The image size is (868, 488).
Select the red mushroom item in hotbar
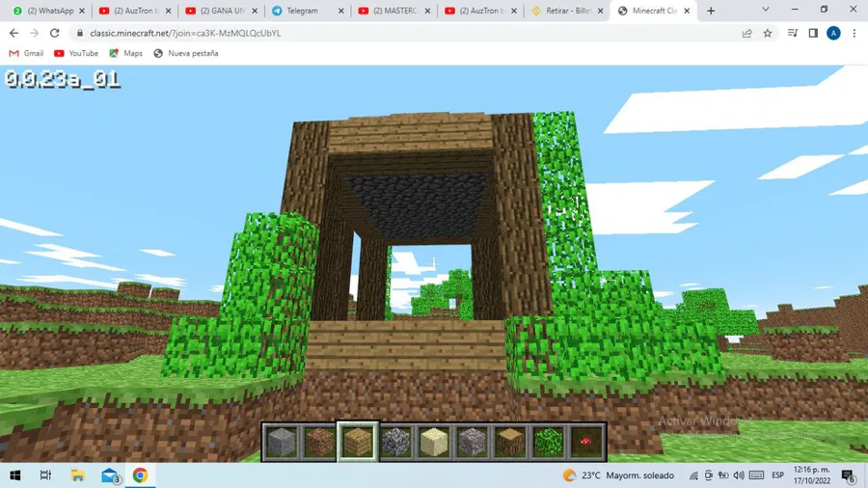pos(586,442)
